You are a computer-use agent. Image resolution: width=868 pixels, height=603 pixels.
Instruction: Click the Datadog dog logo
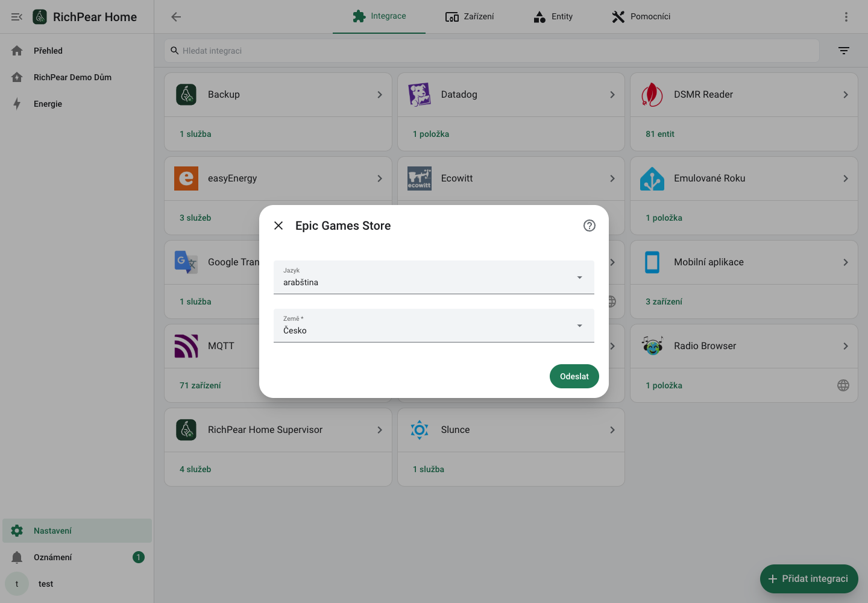point(420,95)
